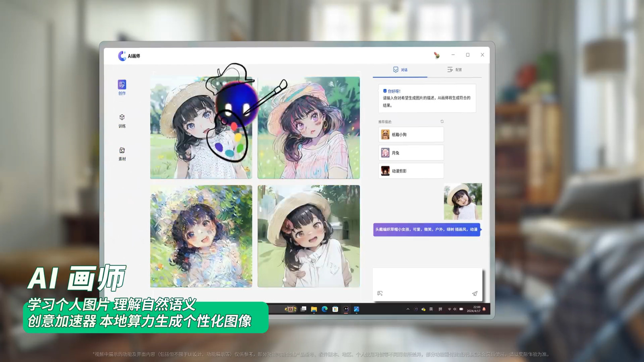Expand hidden system tray icons chevron
The image size is (644, 362).
[408, 309]
